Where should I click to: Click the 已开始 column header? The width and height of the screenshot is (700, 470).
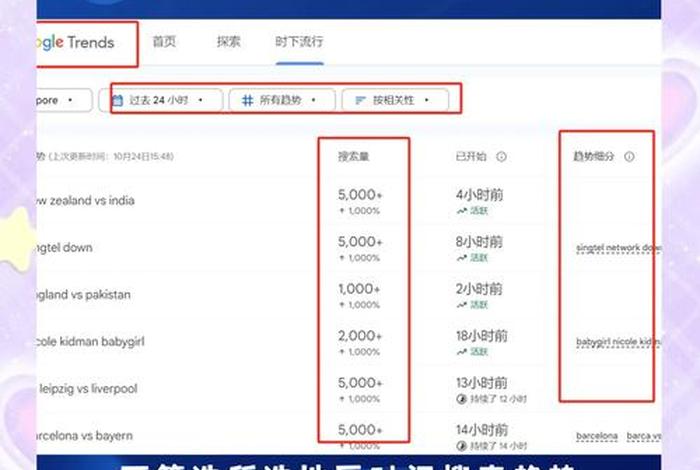tap(471, 157)
